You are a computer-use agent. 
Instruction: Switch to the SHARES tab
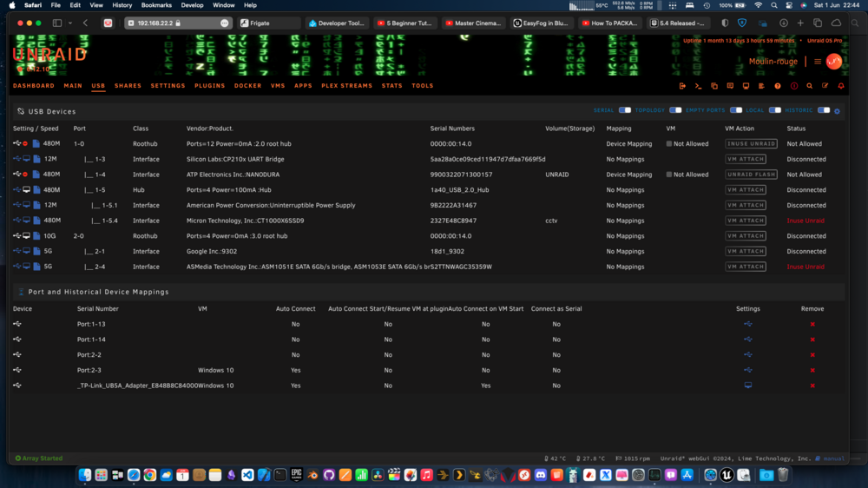click(x=128, y=86)
